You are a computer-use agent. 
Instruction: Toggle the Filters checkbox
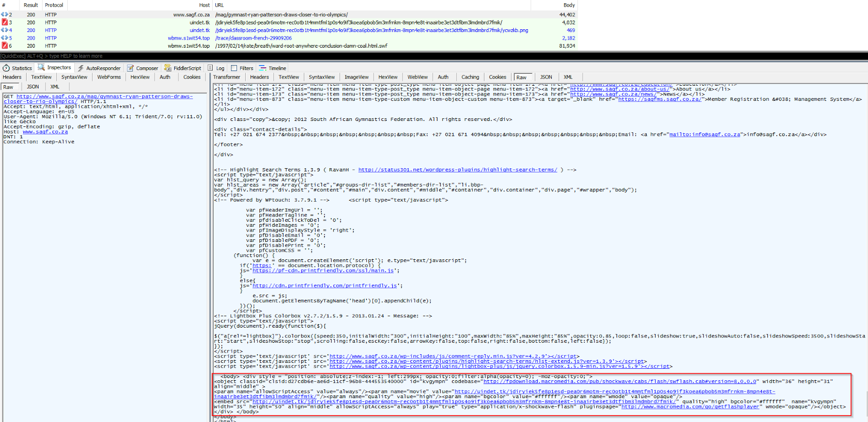[234, 68]
